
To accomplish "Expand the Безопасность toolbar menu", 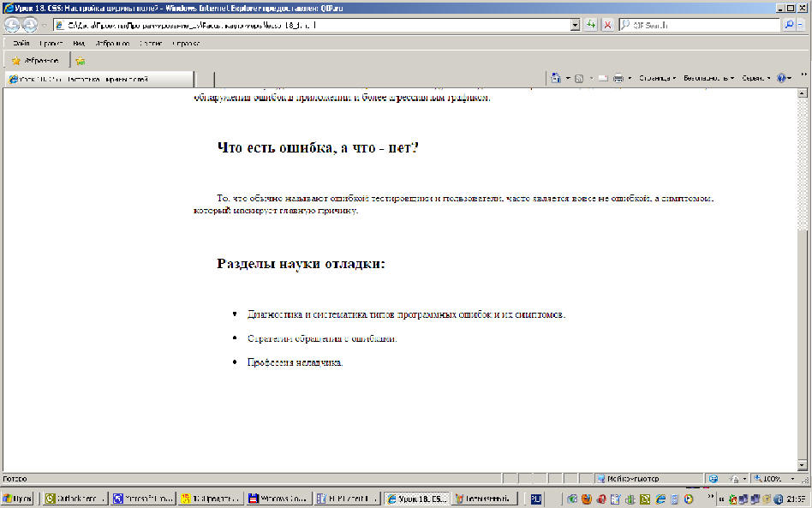I will 708,78.
